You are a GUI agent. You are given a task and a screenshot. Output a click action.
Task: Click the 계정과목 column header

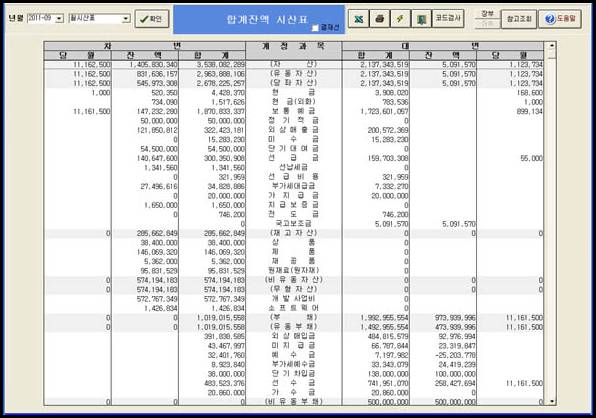293,50
